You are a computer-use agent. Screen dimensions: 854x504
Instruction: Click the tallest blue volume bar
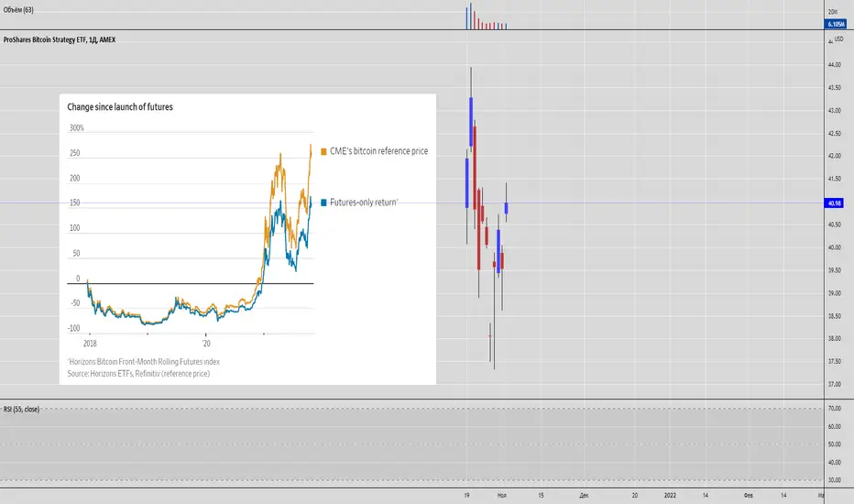pyautogui.click(x=471, y=16)
